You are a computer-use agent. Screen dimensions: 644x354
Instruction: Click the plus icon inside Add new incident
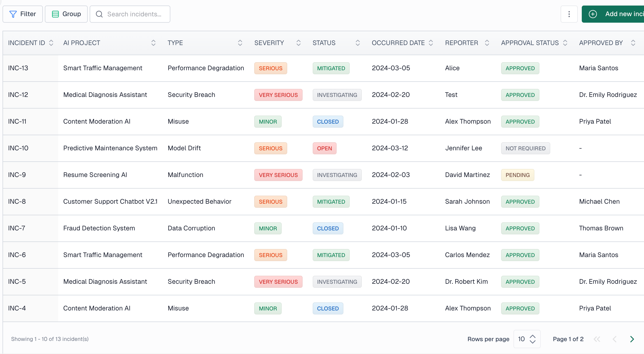[x=593, y=14]
